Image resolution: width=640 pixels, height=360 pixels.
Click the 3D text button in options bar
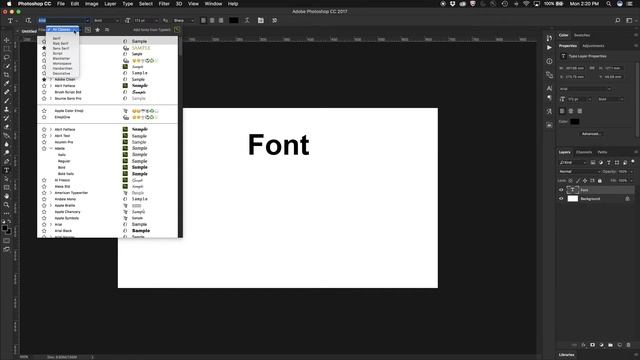tap(274, 20)
